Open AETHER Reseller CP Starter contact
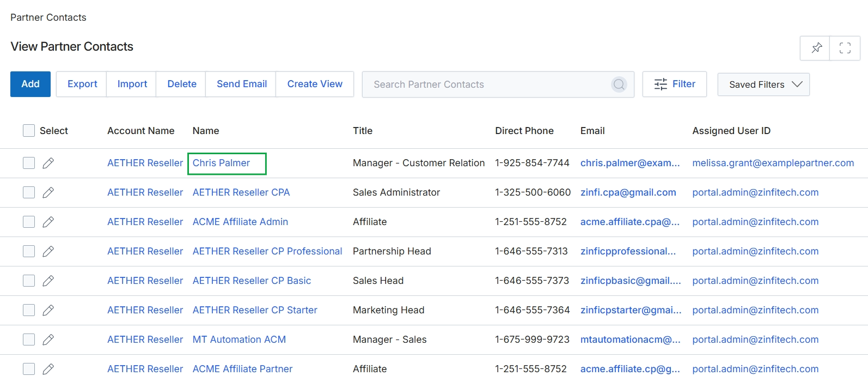868x382 pixels. click(x=255, y=310)
